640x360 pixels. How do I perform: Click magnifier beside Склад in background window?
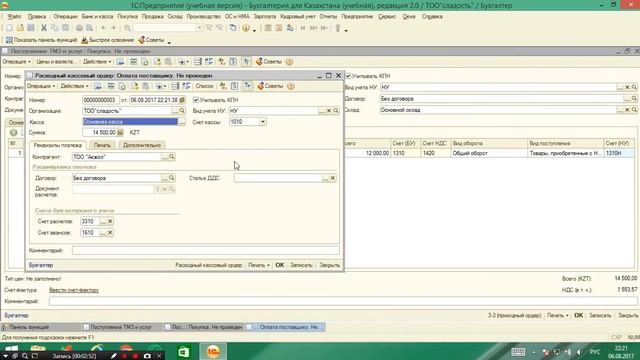tap(634, 110)
